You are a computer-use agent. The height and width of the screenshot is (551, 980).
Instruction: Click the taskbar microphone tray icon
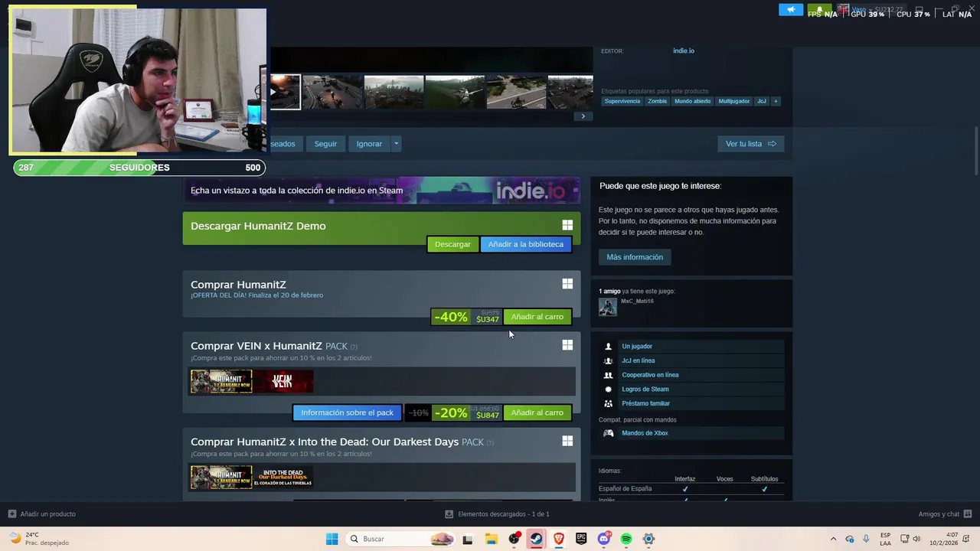click(x=866, y=539)
